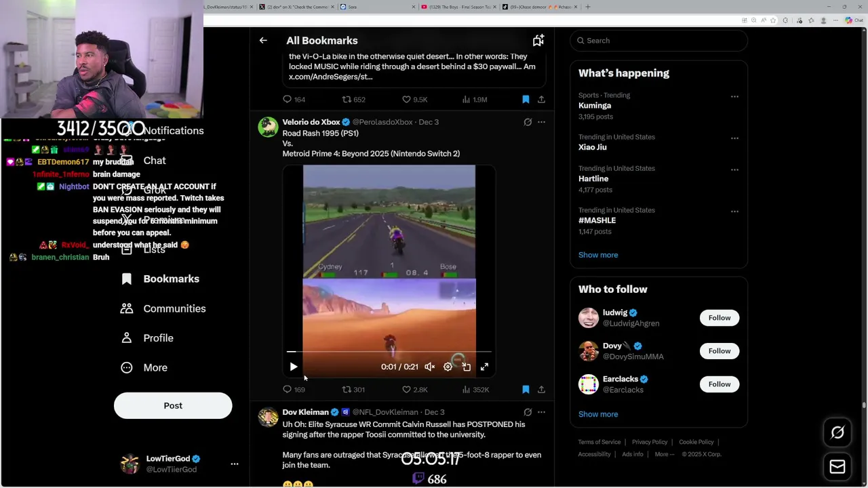This screenshot has height=488, width=868.
Task: Like the Velorio do Xbox post with 2.8K likes
Action: 414,390
